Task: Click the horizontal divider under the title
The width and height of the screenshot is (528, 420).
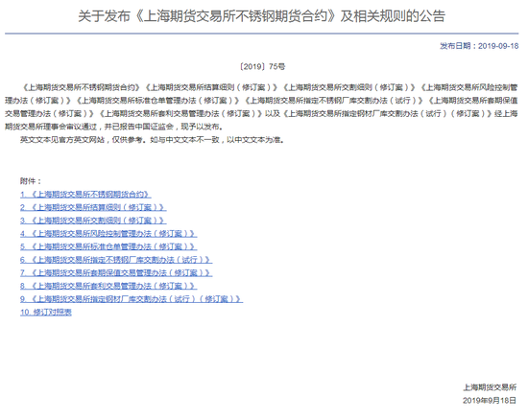Action: pyautogui.click(x=262, y=34)
